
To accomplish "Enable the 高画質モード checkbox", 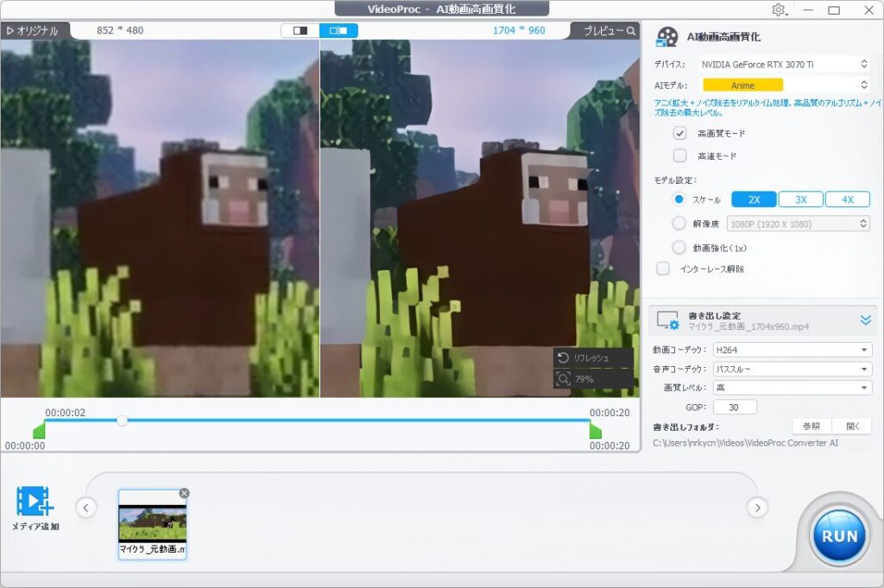I will point(680,134).
